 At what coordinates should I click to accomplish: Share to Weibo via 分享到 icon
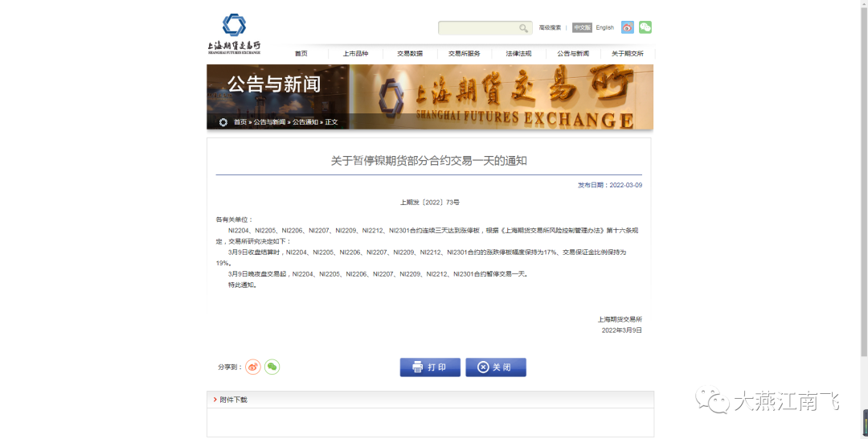click(x=253, y=367)
